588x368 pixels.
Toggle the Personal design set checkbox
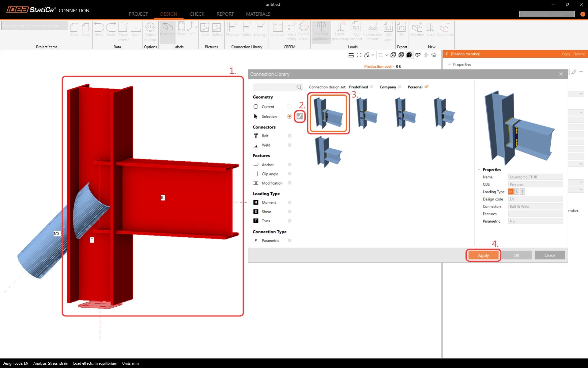[427, 87]
